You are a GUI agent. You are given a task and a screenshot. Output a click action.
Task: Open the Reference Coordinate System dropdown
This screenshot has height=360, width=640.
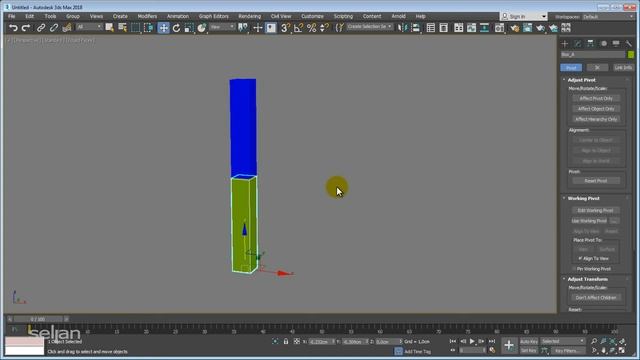point(222,27)
